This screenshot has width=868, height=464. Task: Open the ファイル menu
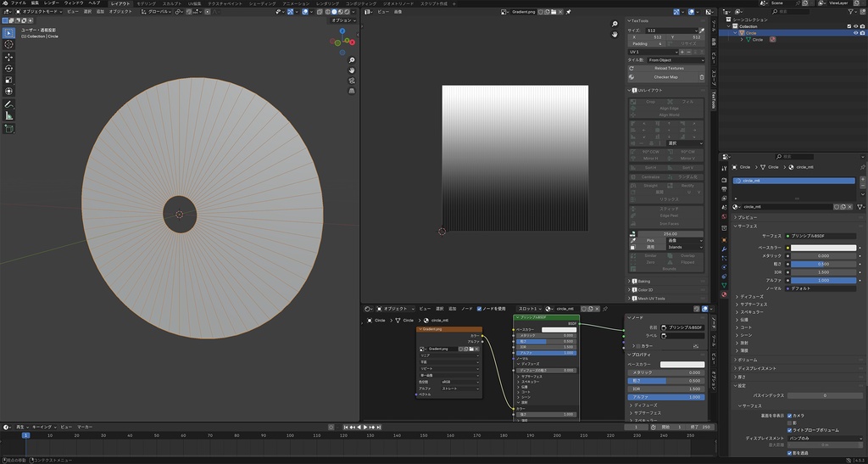19,3
